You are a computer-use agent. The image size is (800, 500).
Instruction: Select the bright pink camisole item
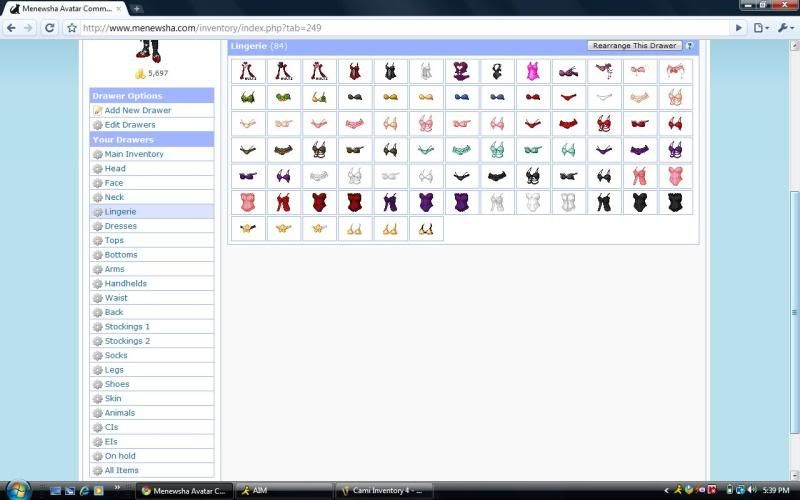tap(533, 71)
